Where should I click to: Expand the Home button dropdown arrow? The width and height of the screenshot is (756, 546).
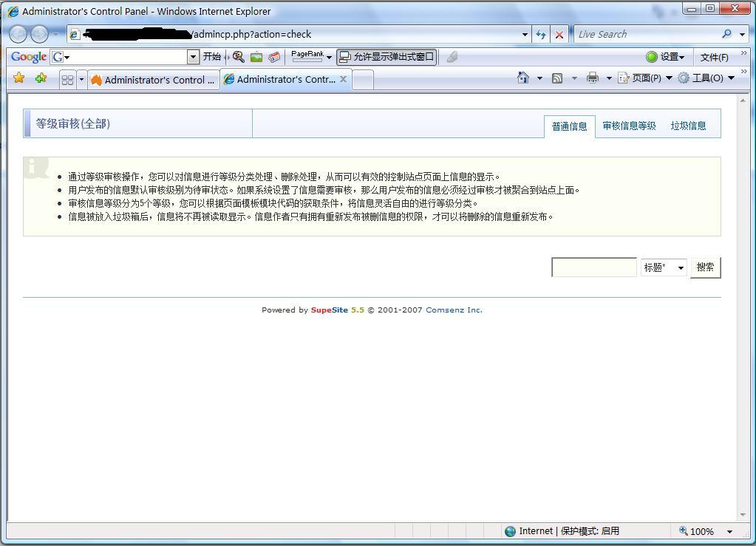539,78
